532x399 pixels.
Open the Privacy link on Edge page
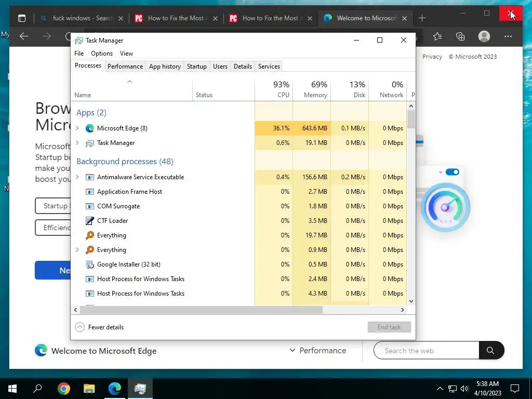[x=432, y=57]
